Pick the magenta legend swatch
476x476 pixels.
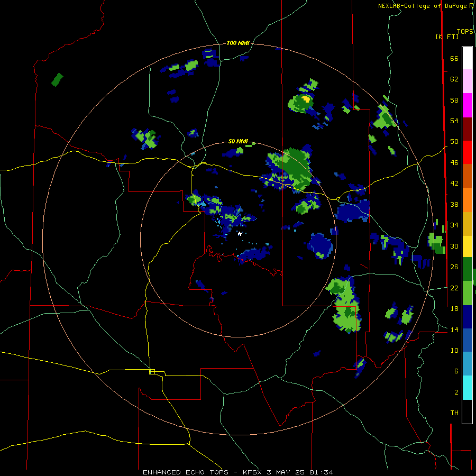click(467, 105)
